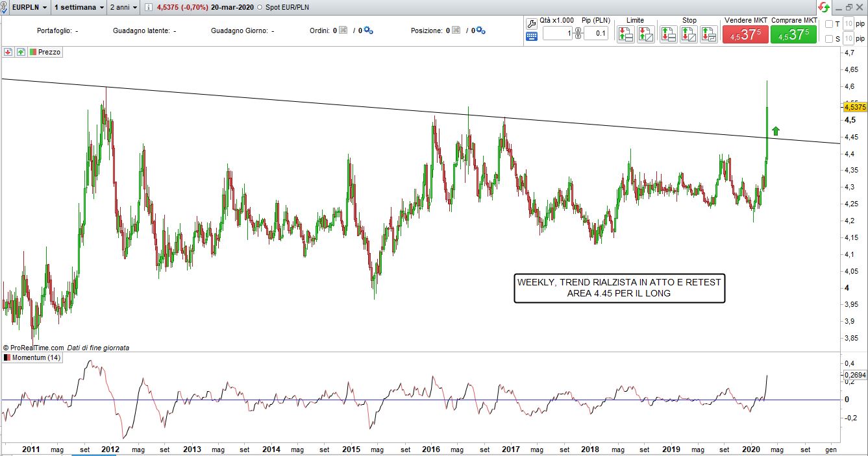Click the info icon beside the price quote
This screenshot has width=868, height=456.
click(149, 7)
